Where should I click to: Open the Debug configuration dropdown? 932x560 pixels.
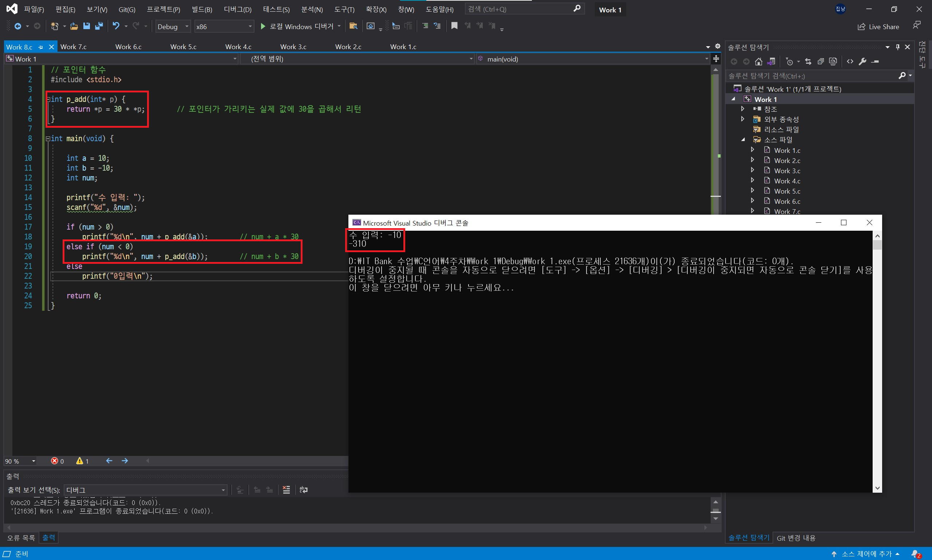tap(173, 27)
